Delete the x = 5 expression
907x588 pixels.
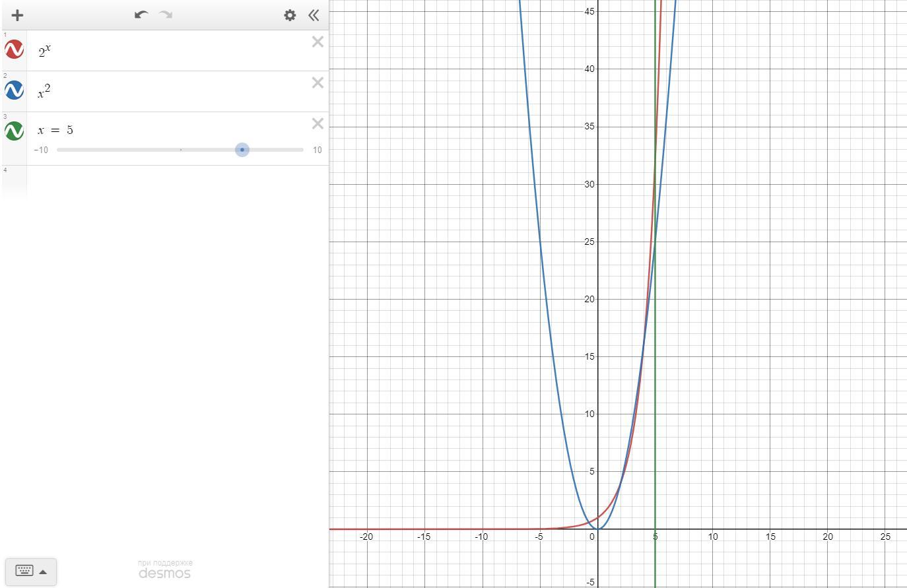318,124
